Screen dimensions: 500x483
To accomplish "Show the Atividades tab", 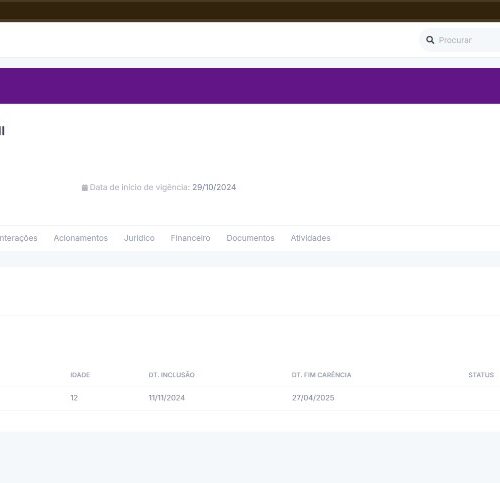I will (x=310, y=238).
